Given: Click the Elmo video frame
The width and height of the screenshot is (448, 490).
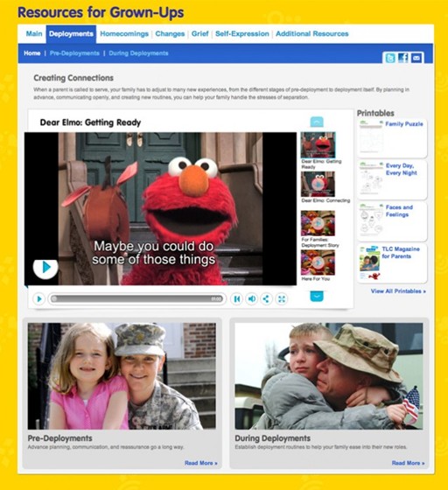Looking at the screenshot, I should (160, 209).
